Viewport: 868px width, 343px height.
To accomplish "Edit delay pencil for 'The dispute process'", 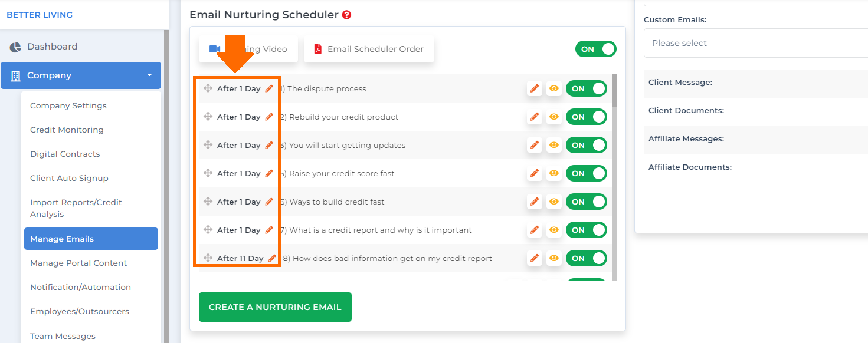I will pyautogui.click(x=269, y=88).
